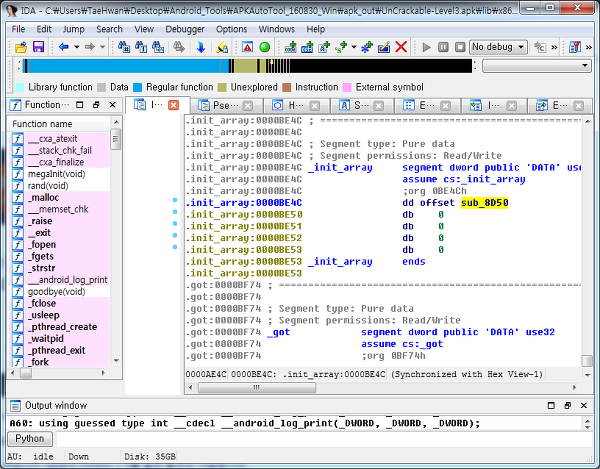600x469 pixels.
Task: Click the Python button in output window
Action: click(x=30, y=439)
